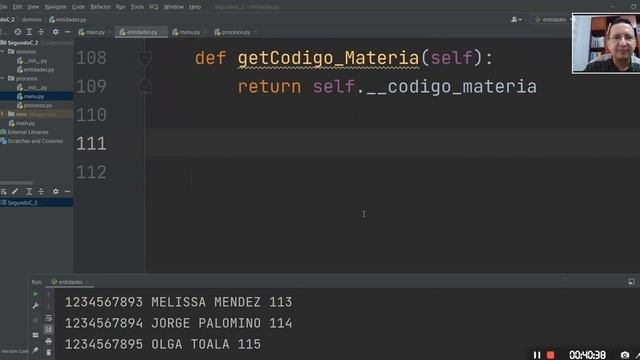Close the procesos.py editor tab
640x360 pixels.
256,32
